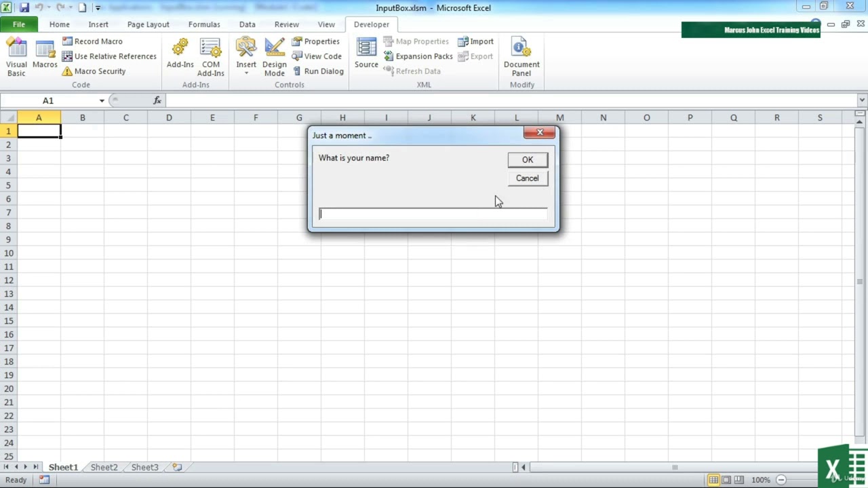Expand the formula bar
This screenshot has width=868, height=488.
pyautogui.click(x=861, y=100)
